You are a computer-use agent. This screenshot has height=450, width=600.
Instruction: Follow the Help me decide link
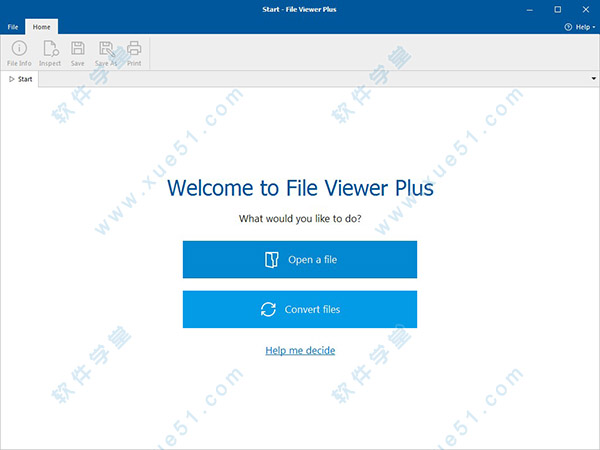pyautogui.click(x=300, y=350)
